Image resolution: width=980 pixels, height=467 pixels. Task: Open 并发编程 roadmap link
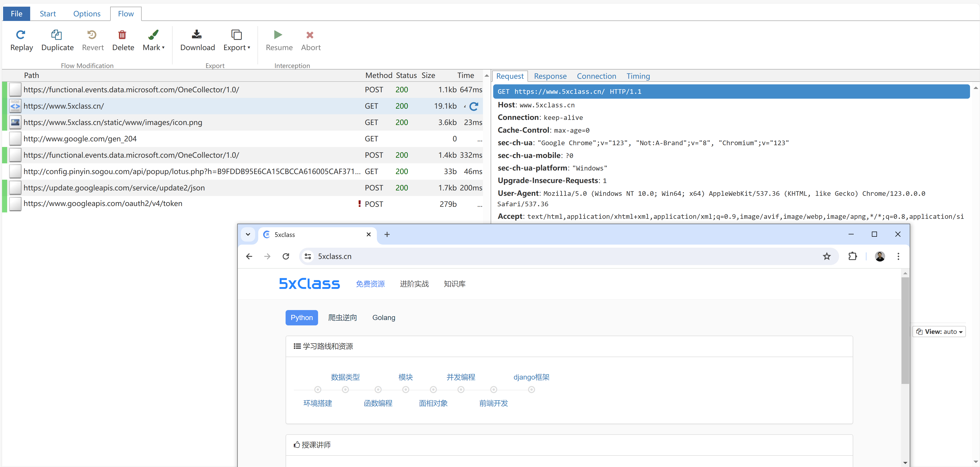(x=461, y=377)
